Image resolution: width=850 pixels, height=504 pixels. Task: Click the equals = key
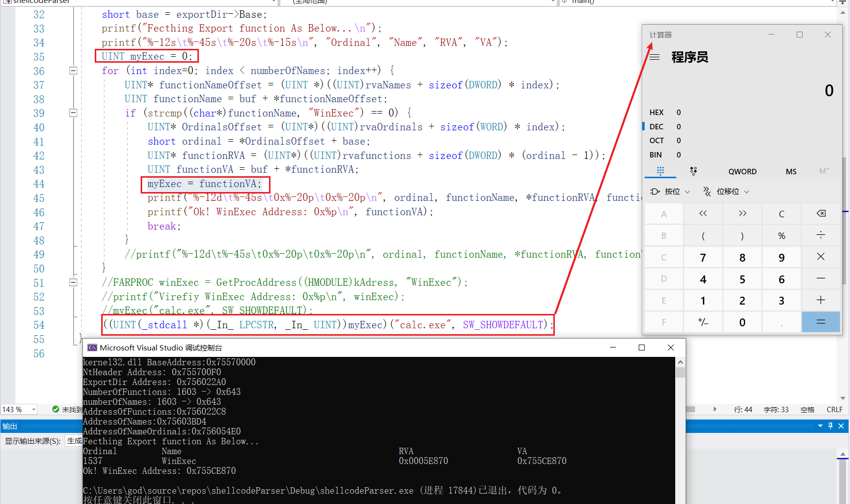pos(821,322)
